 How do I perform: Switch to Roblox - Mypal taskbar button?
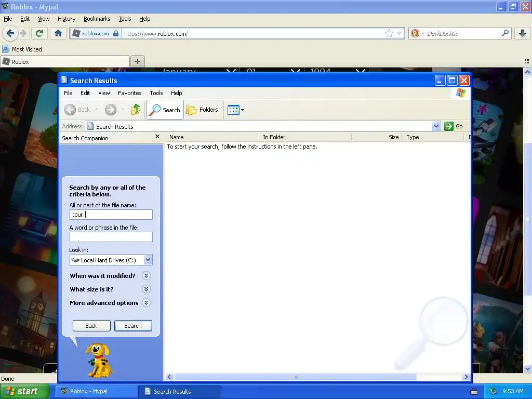96,391
